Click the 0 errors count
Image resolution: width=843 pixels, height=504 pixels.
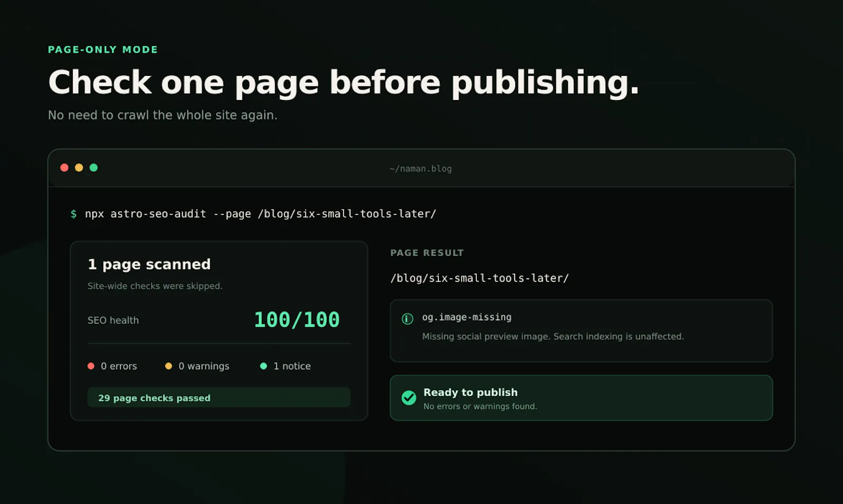pos(119,366)
